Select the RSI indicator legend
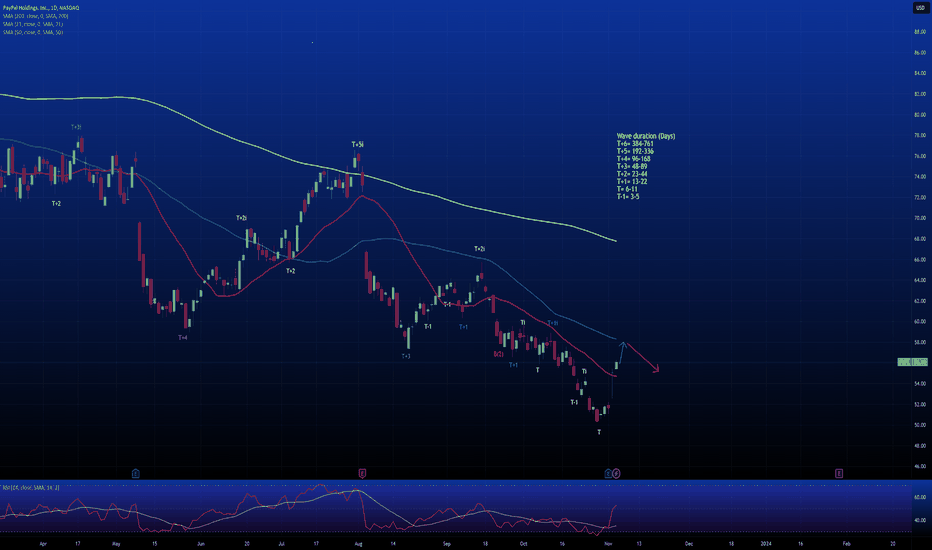The height and width of the screenshot is (550, 932). pyautogui.click(x=30, y=488)
